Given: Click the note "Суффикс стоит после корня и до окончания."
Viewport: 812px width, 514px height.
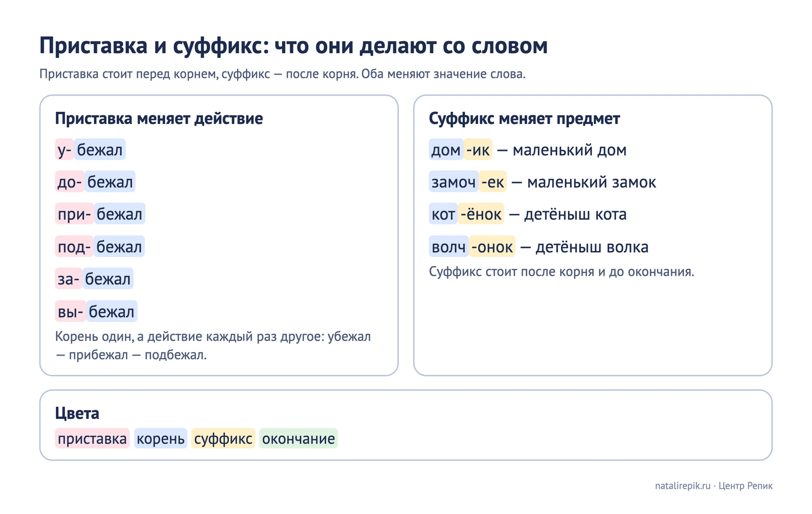Looking at the screenshot, I should 562,272.
